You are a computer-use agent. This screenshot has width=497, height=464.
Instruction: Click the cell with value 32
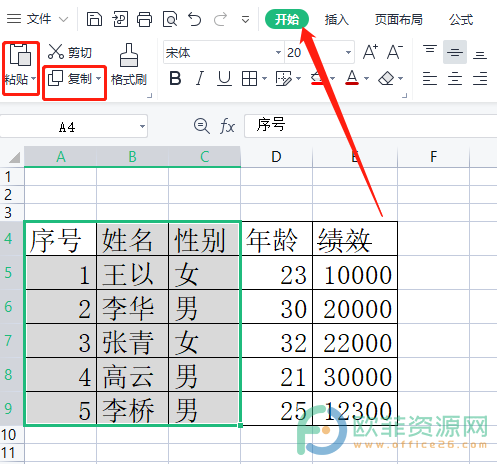coord(276,341)
